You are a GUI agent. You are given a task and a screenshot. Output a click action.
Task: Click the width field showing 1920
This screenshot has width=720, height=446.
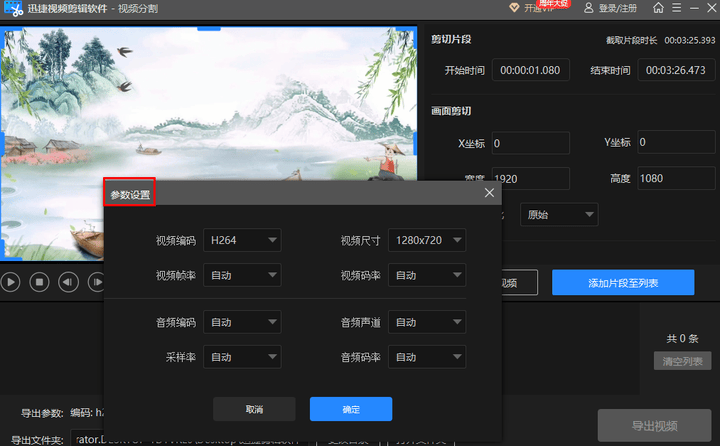[x=530, y=178]
